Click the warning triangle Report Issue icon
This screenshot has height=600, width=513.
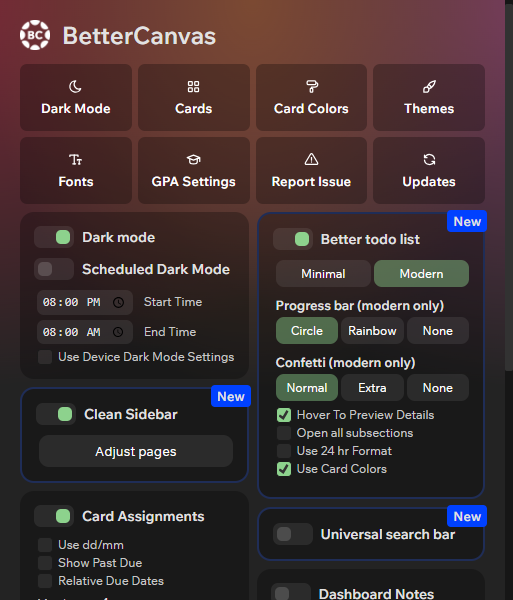(311, 159)
